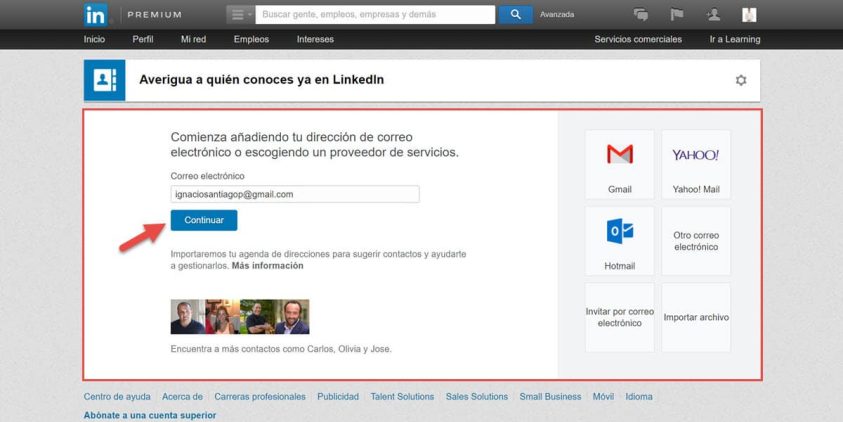Go to Ir a Learning

735,39
